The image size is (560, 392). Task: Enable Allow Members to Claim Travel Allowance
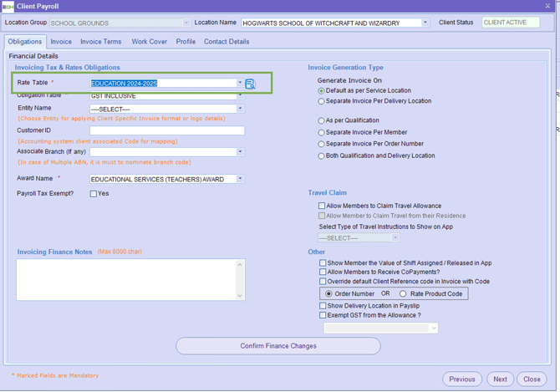(322, 206)
